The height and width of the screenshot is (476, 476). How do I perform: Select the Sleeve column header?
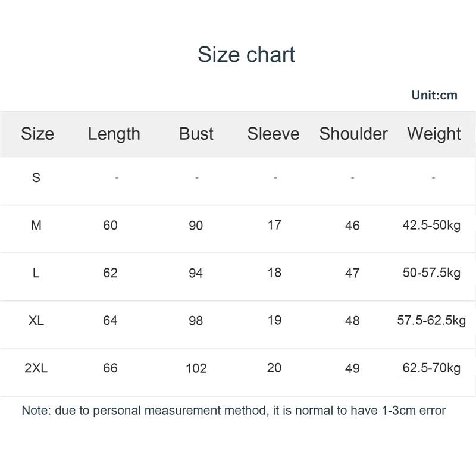(273, 134)
